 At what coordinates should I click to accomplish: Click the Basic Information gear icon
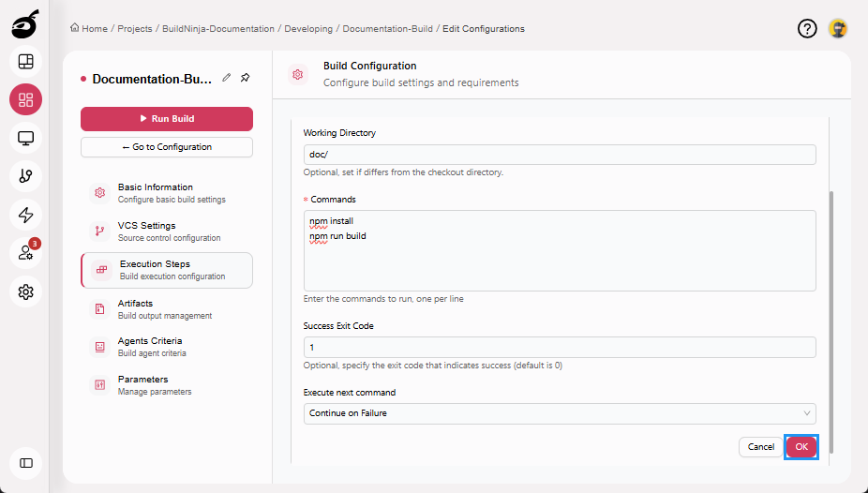point(99,192)
